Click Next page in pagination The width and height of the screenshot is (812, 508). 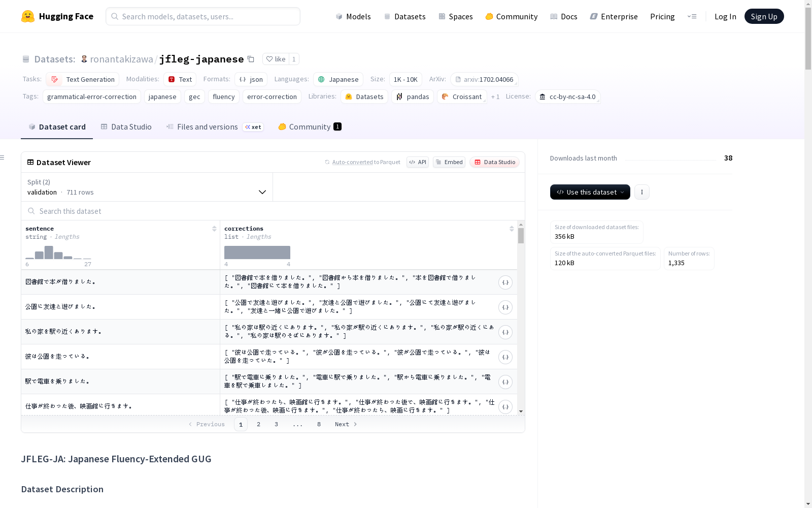(346, 424)
